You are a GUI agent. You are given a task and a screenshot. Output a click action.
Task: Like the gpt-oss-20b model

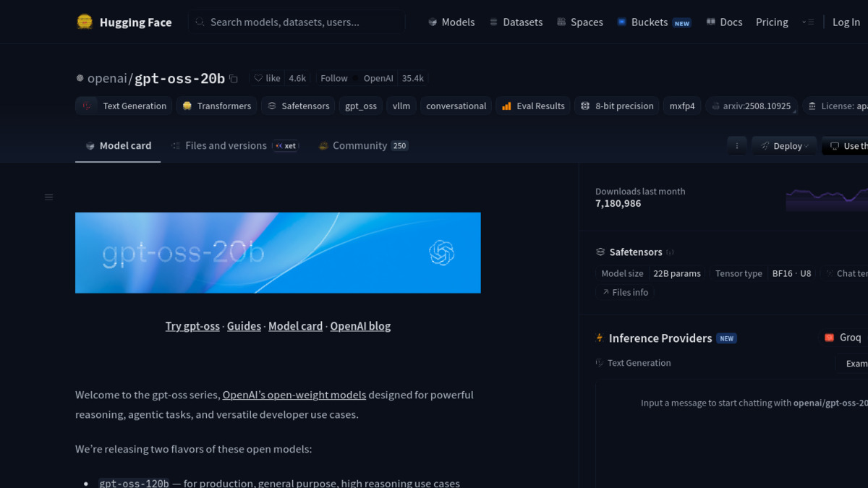click(x=267, y=78)
